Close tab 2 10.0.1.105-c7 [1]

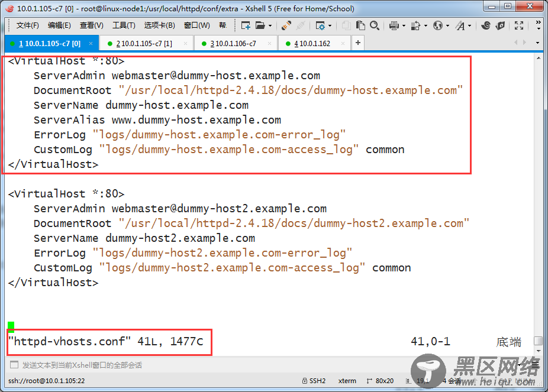click(x=186, y=44)
